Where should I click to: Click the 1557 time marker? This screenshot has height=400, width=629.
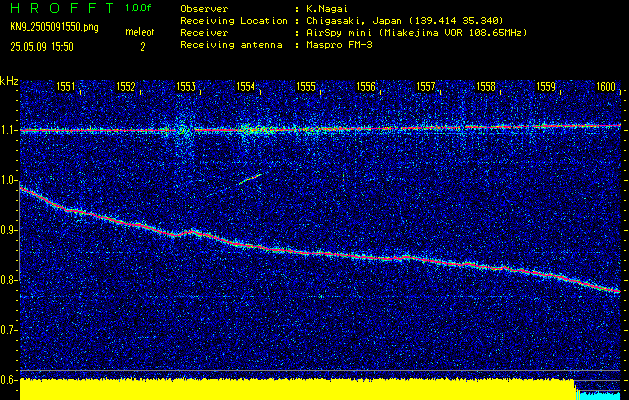coord(426,87)
